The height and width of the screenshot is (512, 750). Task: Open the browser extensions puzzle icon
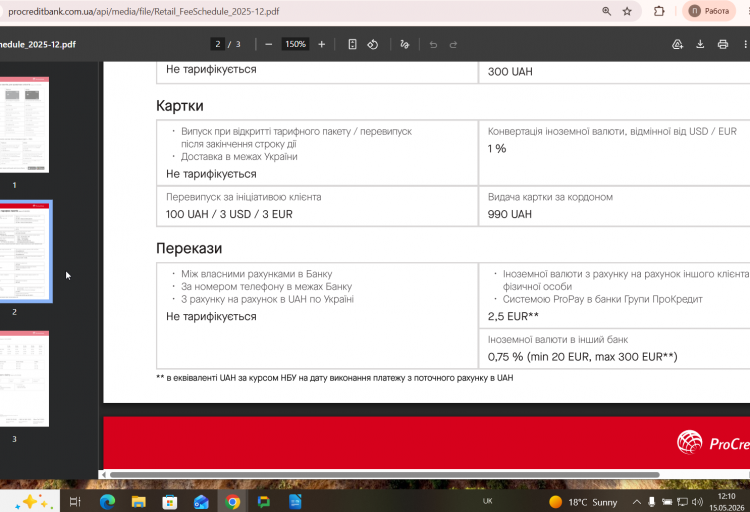(659, 11)
